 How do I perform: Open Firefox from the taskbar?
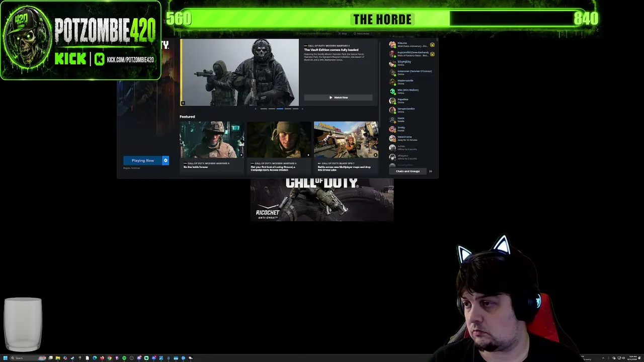[102, 358]
